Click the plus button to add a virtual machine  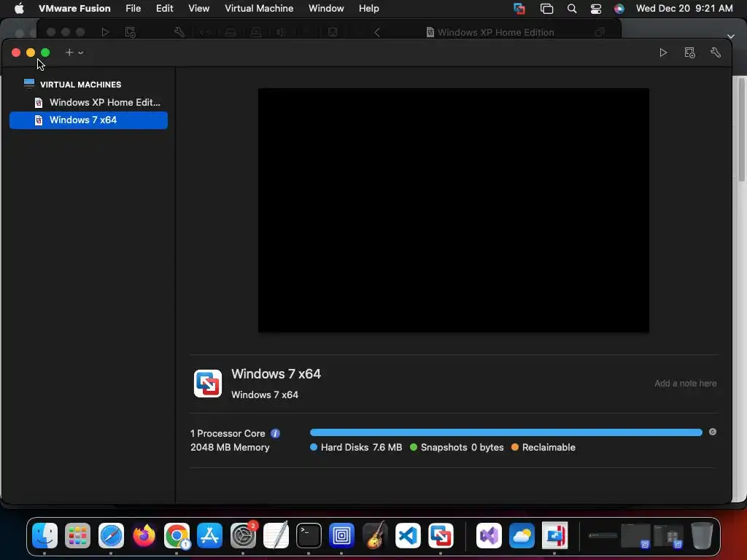click(x=69, y=52)
